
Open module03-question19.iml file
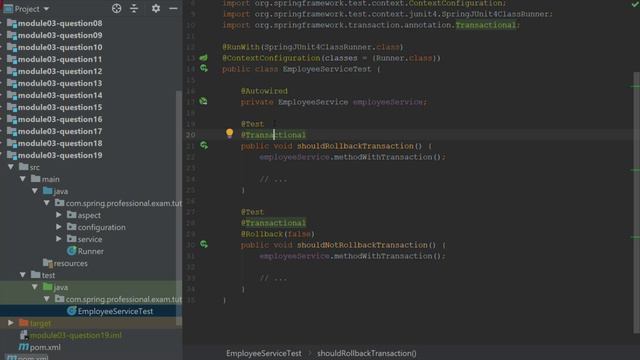click(x=76, y=335)
